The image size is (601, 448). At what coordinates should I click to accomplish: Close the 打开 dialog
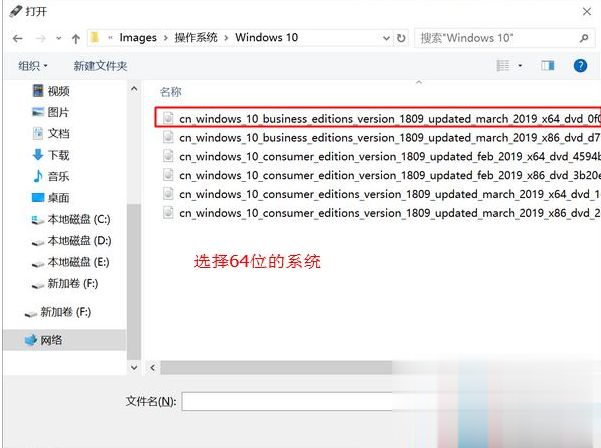click(x=587, y=11)
